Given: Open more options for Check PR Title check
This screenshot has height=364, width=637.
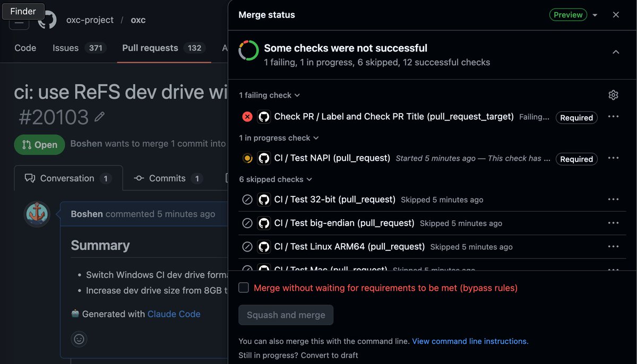Looking at the screenshot, I should (x=613, y=117).
